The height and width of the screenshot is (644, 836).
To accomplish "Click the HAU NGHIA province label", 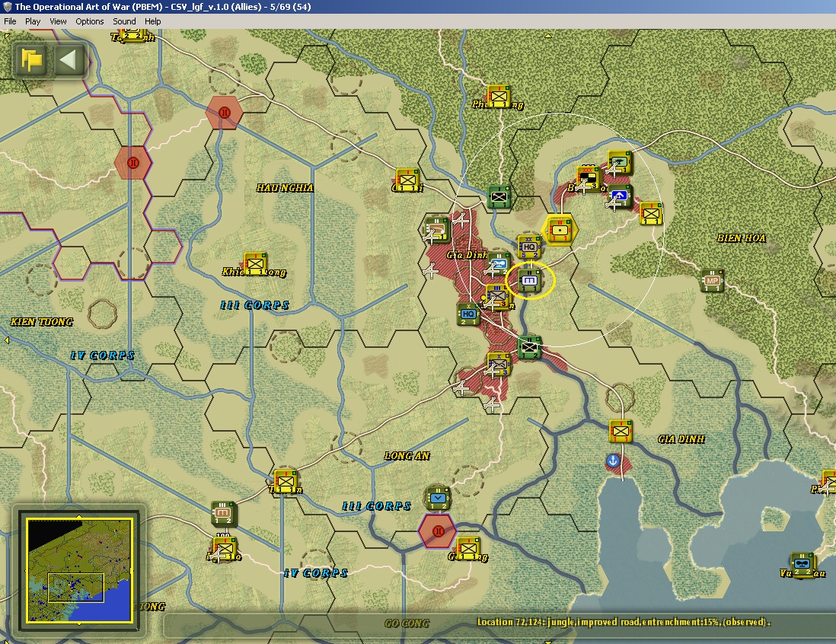I will tap(285, 188).
